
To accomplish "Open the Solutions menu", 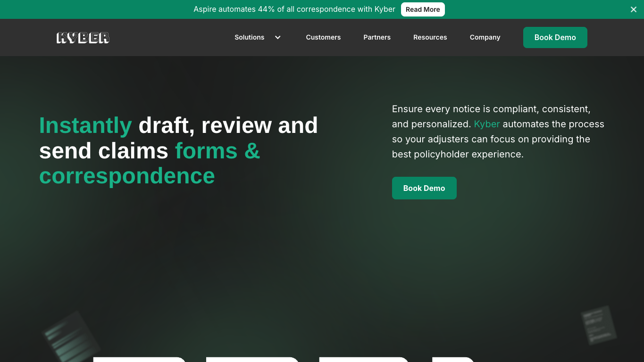I will (x=250, y=37).
